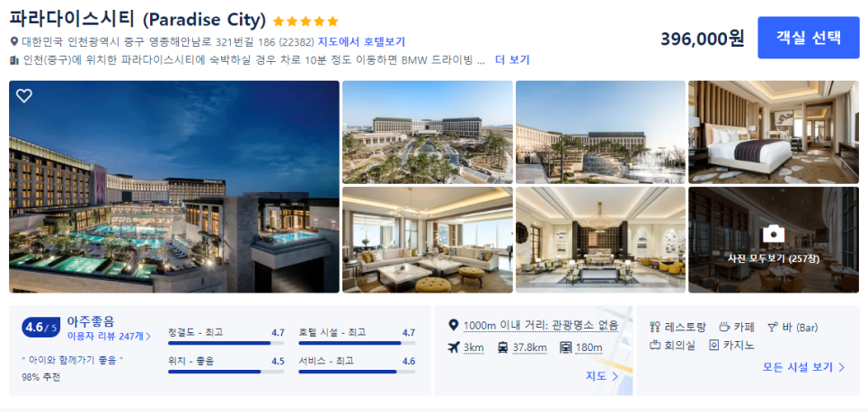Image resolution: width=868 pixels, height=412 pixels.
Task: Toggle the heart favorite icon on main photo
Action: click(x=23, y=96)
